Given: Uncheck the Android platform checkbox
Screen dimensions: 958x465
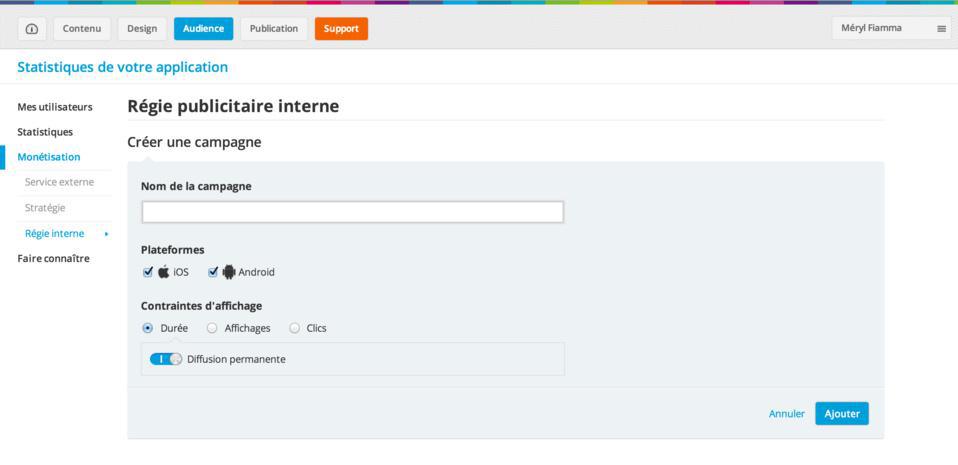Looking at the screenshot, I should (213, 272).
